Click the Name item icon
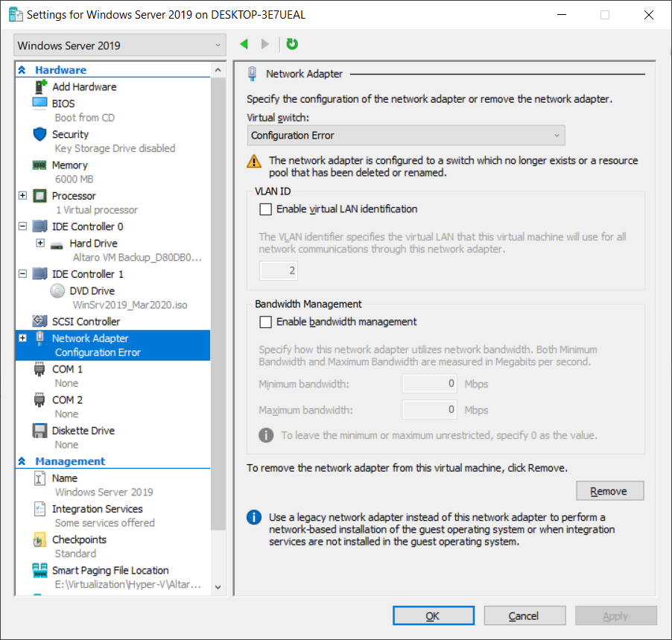The height and width of the screenshot is (640, 672). click(x=39, y=478)
